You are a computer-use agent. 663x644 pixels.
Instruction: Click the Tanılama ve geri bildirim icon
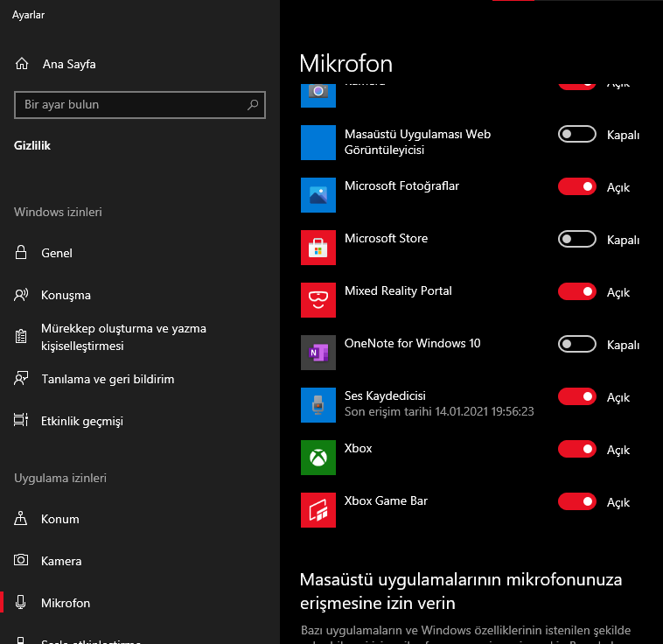click(x=21, y=379)
